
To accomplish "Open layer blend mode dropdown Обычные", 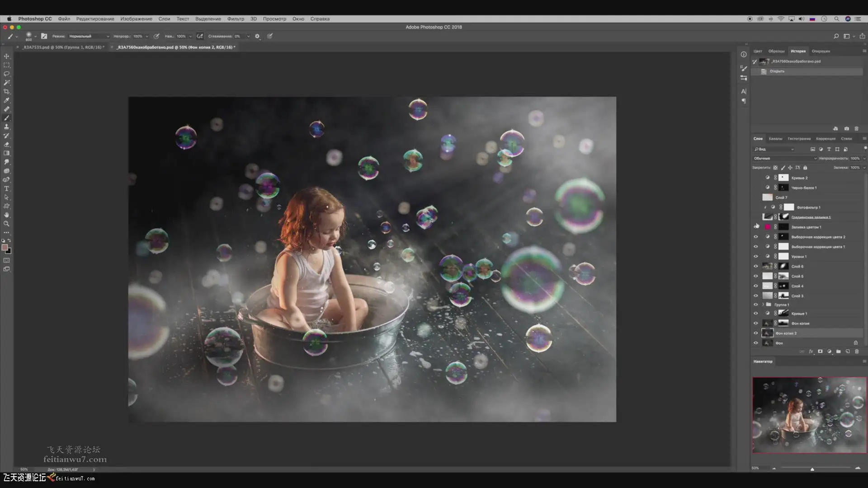I will click(785, 158).
